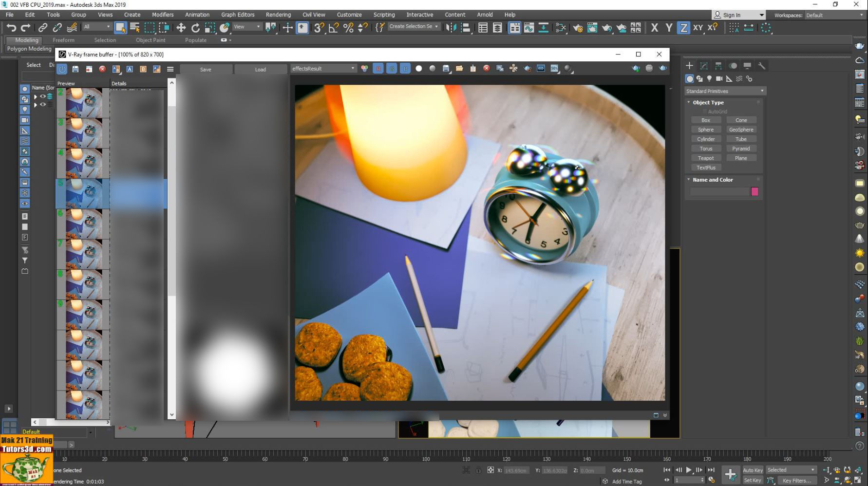Open the Standard Primitives dropdown
The image size is (868, 486).
[x=725, y=91]
